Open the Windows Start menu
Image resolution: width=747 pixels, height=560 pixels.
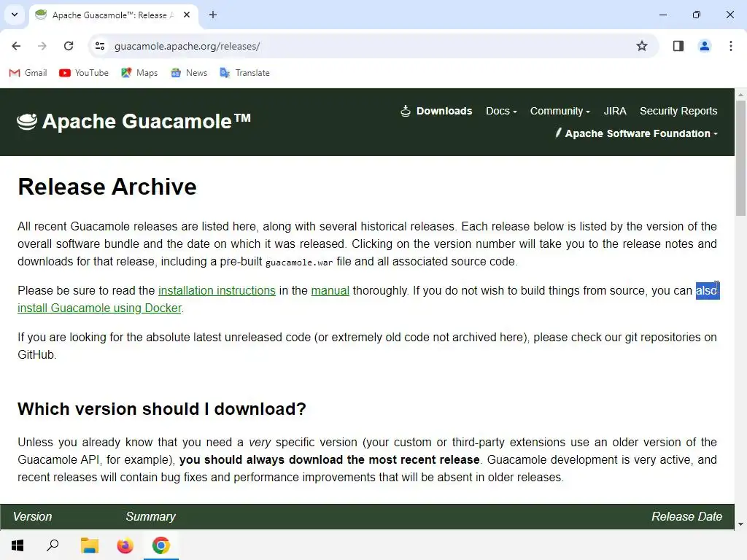(x=18, y=545)
